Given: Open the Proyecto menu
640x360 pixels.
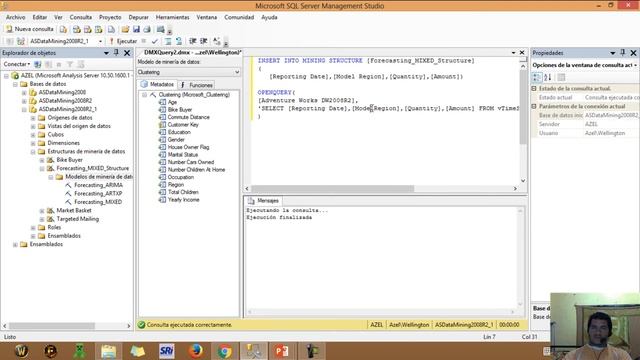Looking at the screenshot, I should coord(110,17).
